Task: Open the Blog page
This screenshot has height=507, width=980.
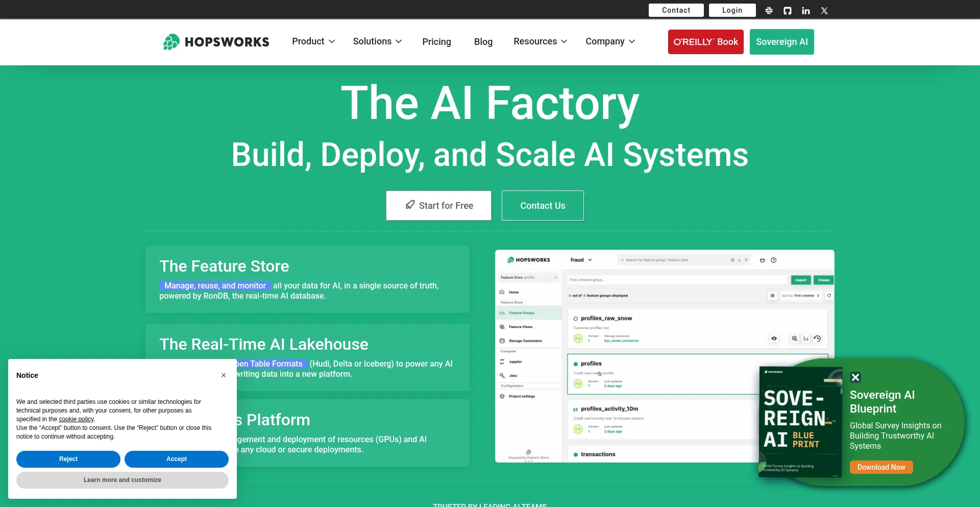Action: click(483, 42)
